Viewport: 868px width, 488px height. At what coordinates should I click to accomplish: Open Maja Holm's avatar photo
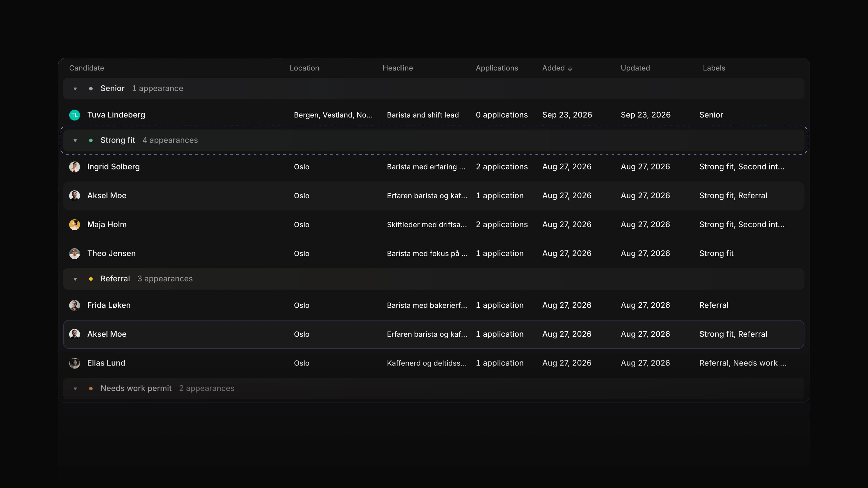(x=74, y=225)
